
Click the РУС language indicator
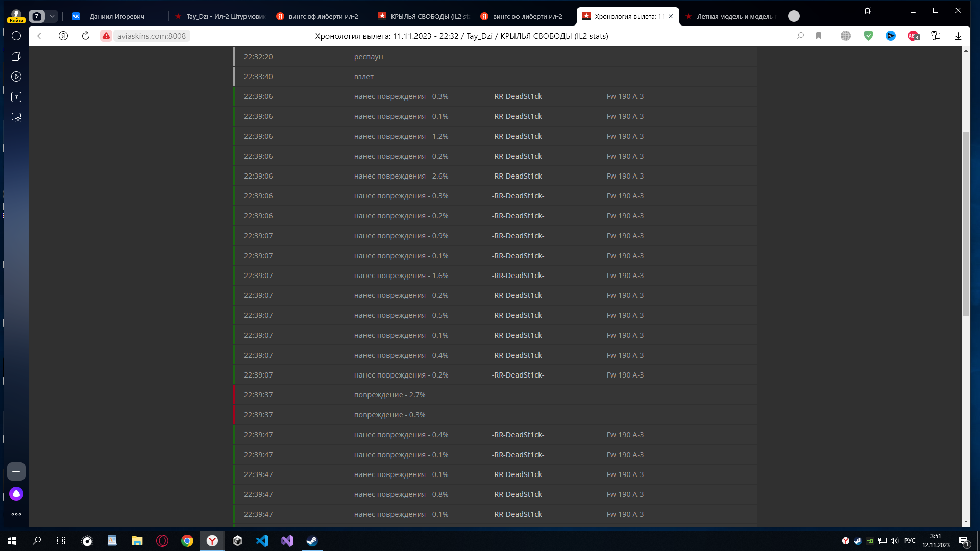pyautogui.click(x=910, y=541)
